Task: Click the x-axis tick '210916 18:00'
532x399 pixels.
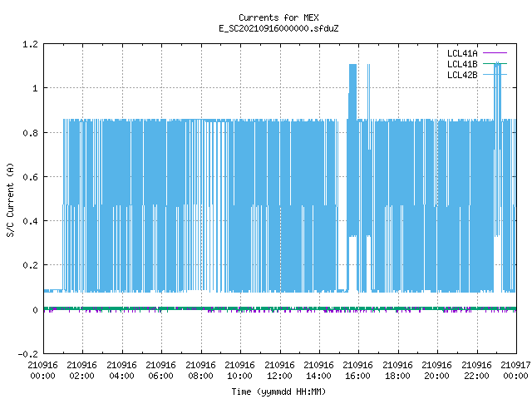Action: 397,371
